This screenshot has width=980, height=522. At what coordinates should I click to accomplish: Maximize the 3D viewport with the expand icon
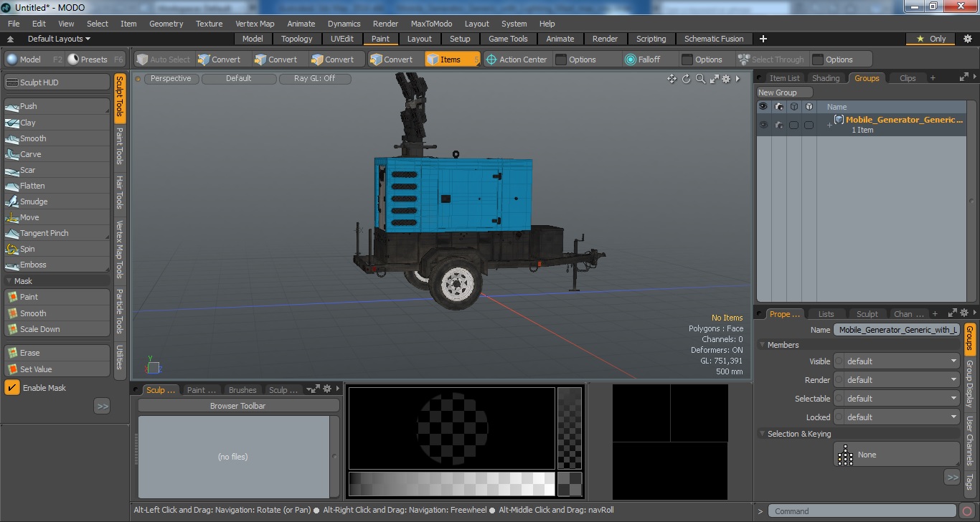pyautogui.click(x=714, y=79)
